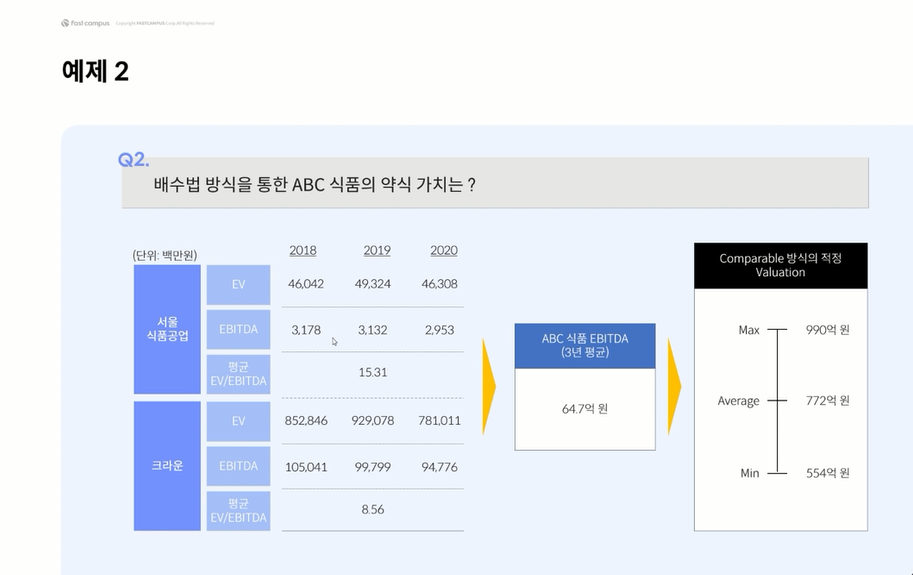
Task: Select the slide title '예제 2'
Action: 95,72
